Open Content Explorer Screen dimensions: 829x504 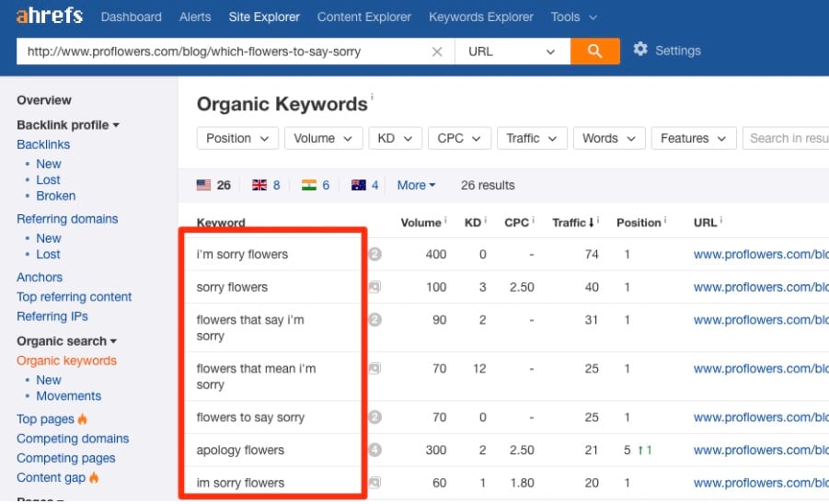pos(363,17)
